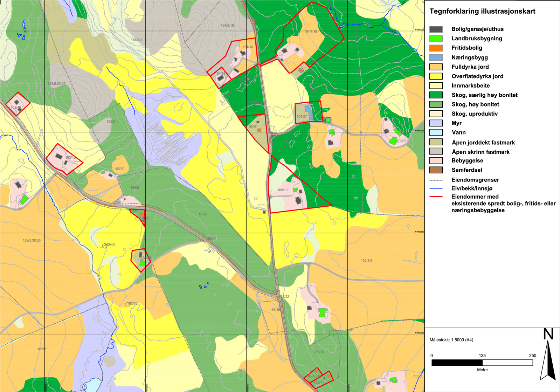This screenshot has width=560, height=392.
Task: Click the Målestokk 1:5000 (A4) text
Action: click(451, 340)
